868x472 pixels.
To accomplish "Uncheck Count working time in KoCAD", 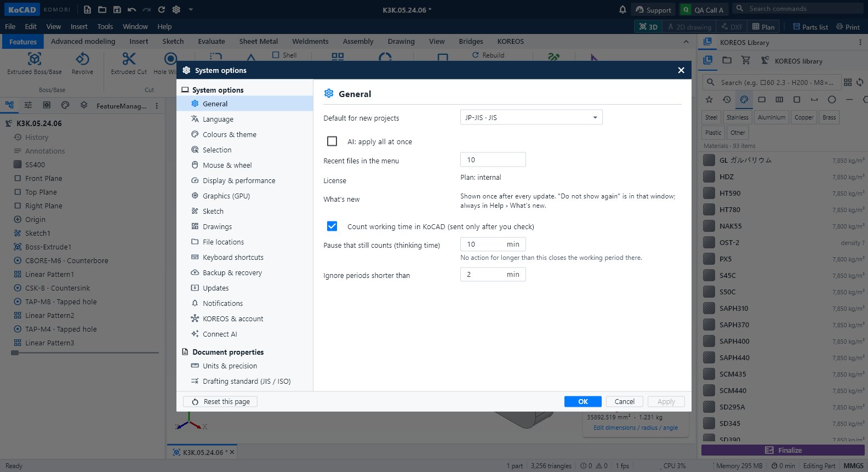I will tap(332, 226).
